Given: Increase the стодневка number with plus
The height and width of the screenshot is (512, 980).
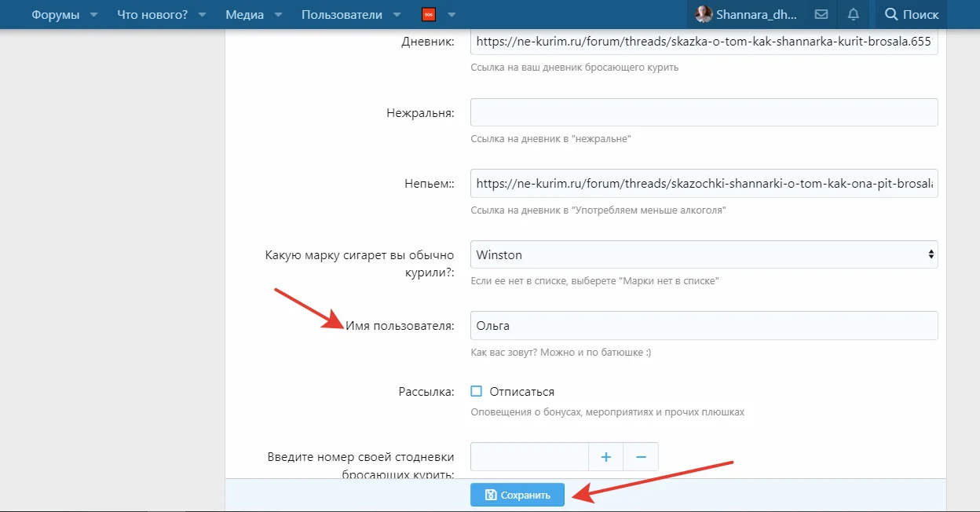Looking at the screenshot, I should pyautogui.click(x=605, y=456).
